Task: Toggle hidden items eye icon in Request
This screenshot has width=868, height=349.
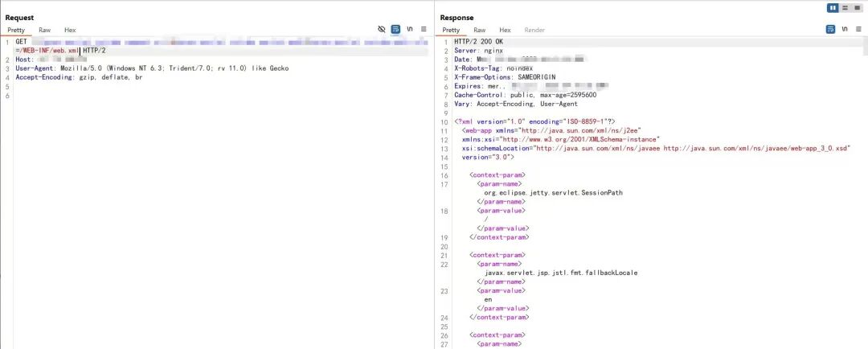Action: click(x=382, y=29)
